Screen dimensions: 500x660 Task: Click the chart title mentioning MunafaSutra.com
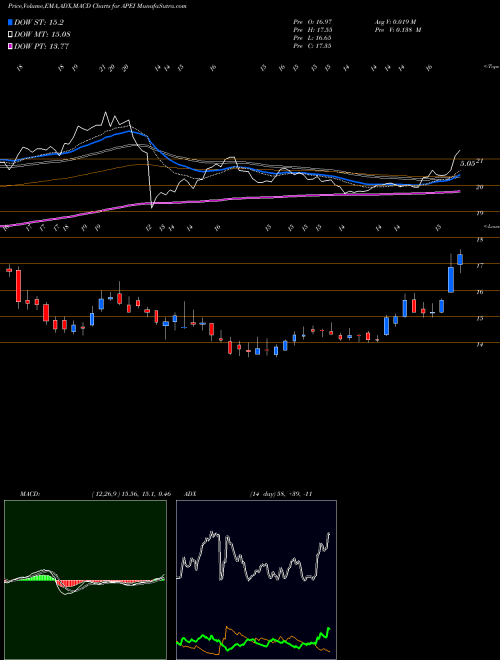point(97,6)
